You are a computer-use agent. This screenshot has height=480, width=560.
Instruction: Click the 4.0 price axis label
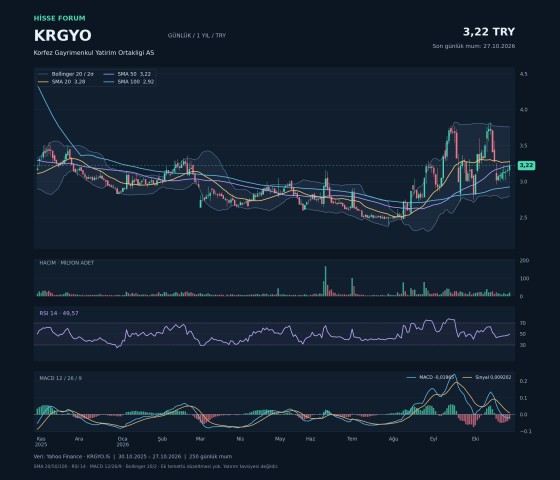[x=524, y=110]
